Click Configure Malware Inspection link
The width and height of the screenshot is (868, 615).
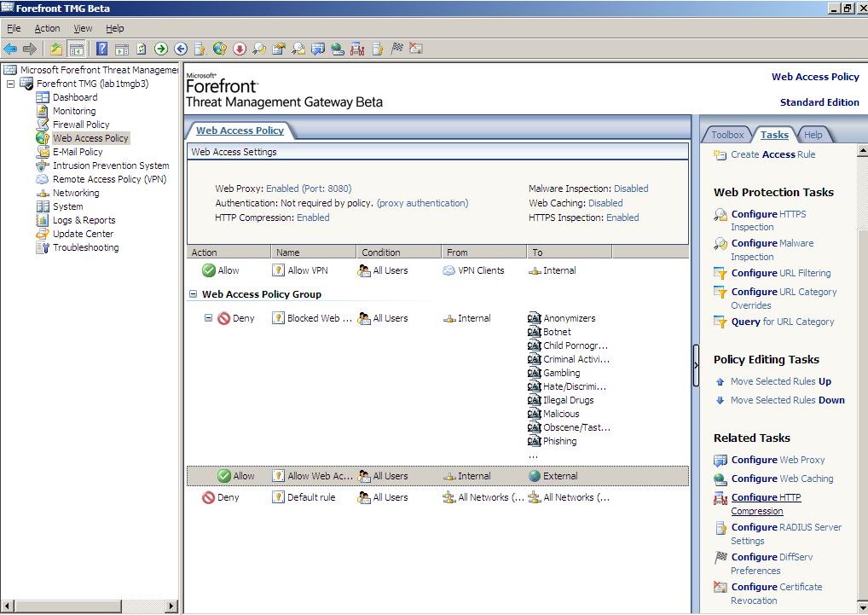point(773,250)
